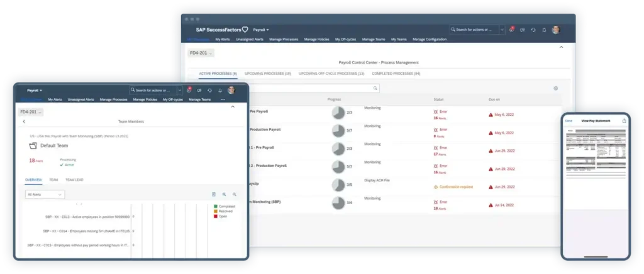Click user avatar in tablet window header
The width and height of the screenshot is (644, 274).
(x=231, y=90)
